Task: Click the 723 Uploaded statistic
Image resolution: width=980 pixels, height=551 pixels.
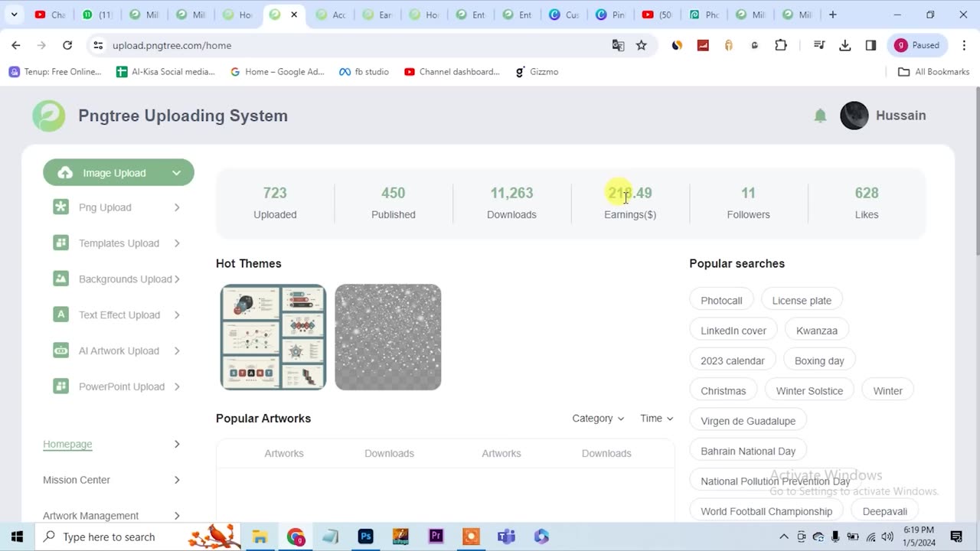Action: tap(275, 203)
